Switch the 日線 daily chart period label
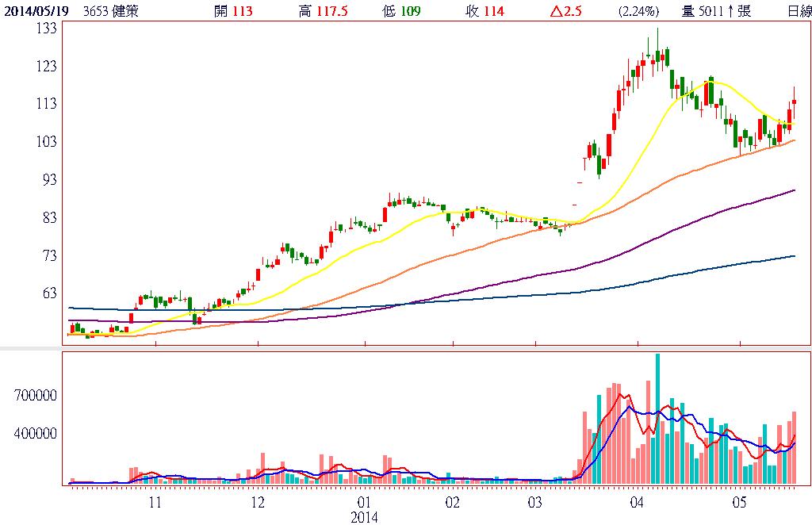 (798, 11)
